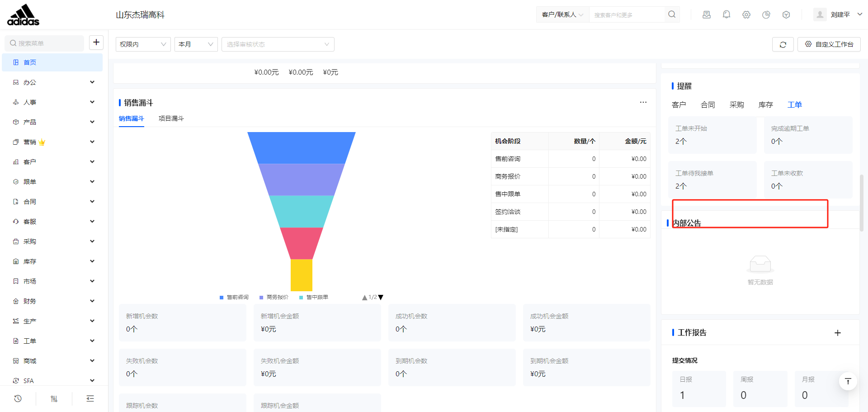Go to next legend page arrow
Viewport: 868px width, 412px height.
(x=381, y=298)
